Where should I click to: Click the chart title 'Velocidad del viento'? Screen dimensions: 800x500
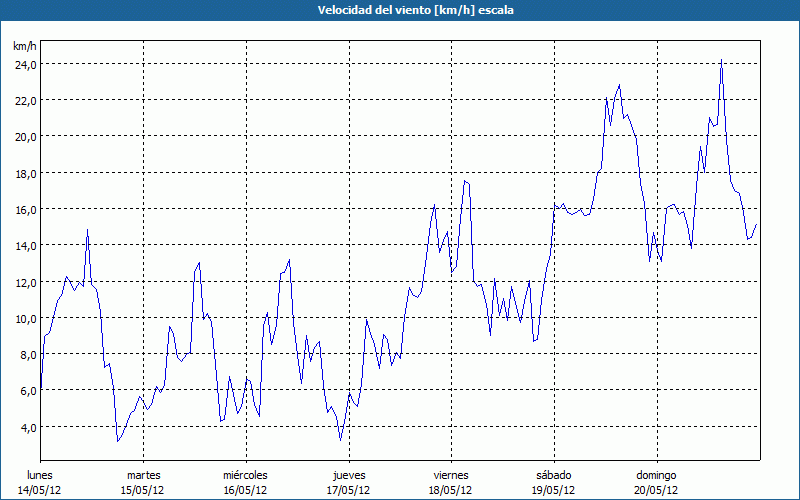(400, 10)
